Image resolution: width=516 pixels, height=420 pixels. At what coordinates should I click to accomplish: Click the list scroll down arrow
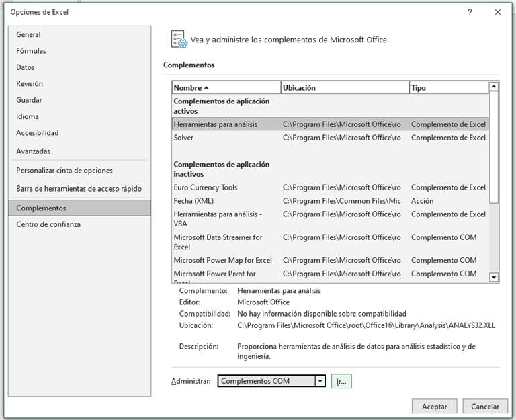coord(494,277)
